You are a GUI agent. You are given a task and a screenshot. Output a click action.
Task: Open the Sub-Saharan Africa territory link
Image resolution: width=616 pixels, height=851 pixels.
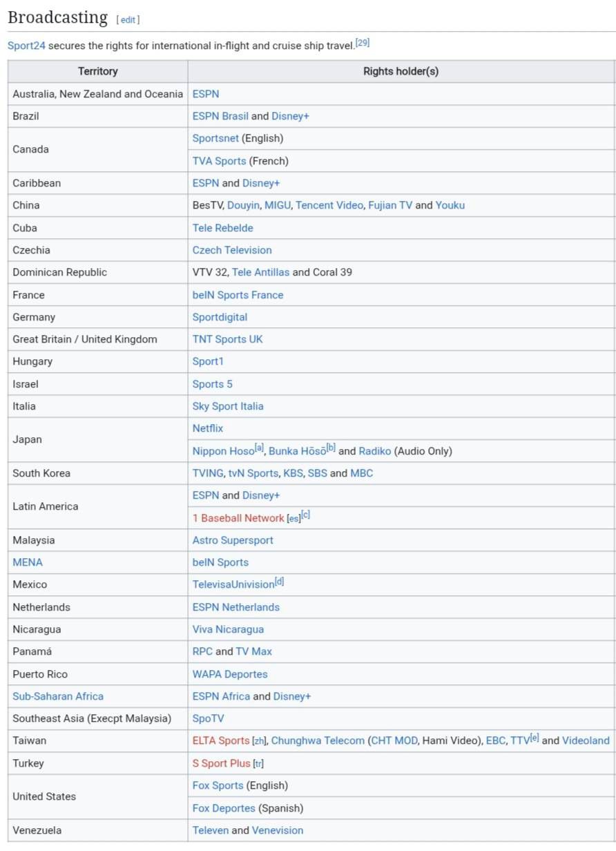coord(58,696)
